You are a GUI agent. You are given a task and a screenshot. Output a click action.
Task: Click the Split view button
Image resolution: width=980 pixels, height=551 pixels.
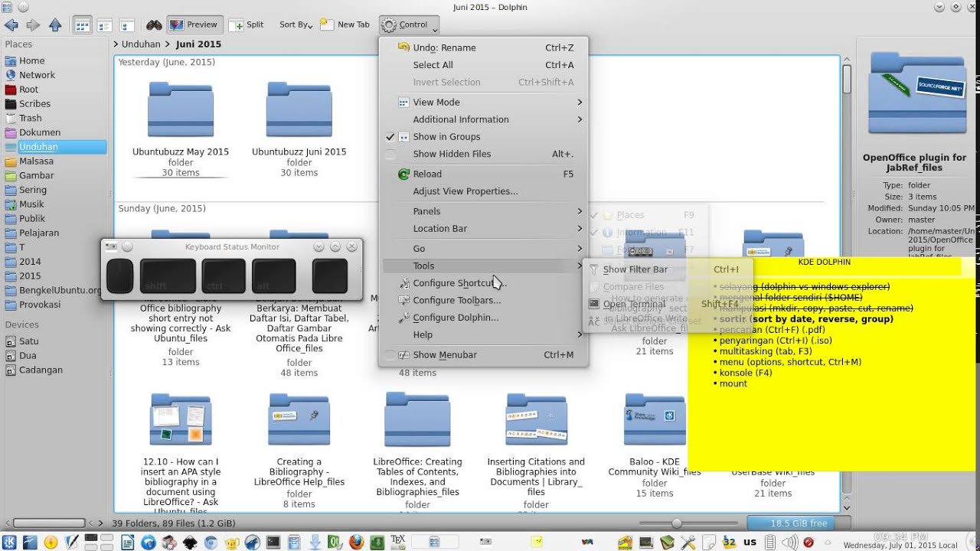point(247,24)
